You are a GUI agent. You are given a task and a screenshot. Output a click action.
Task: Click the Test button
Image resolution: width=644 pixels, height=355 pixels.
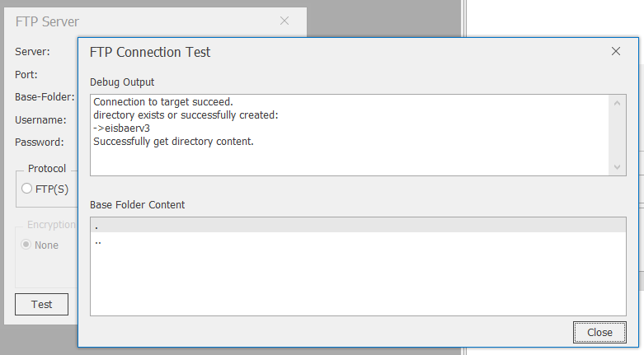41,304
